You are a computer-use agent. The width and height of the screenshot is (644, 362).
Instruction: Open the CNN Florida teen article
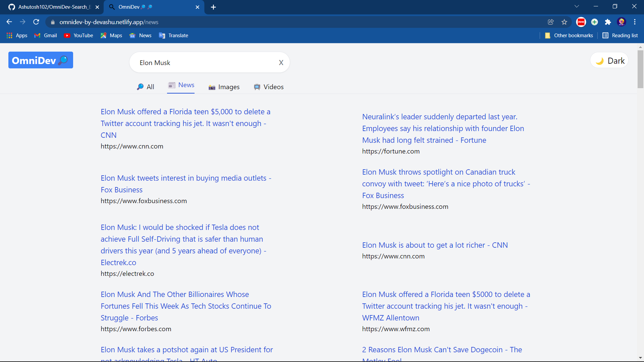coord(185,123)
